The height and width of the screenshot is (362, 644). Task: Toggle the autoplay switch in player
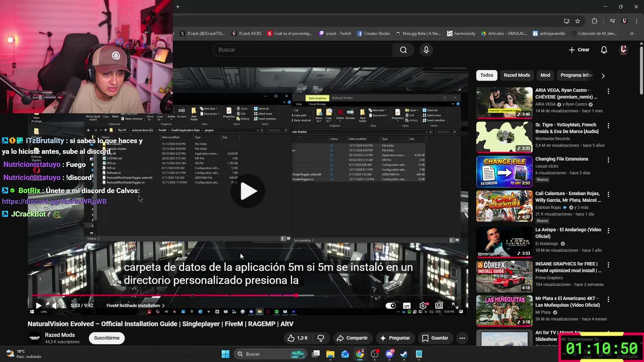(x=391, y=305)
